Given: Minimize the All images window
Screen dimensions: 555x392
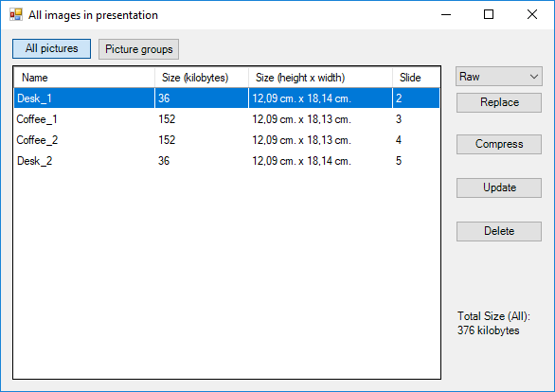Looking at the screenshot, I should [x=446, y=14].
